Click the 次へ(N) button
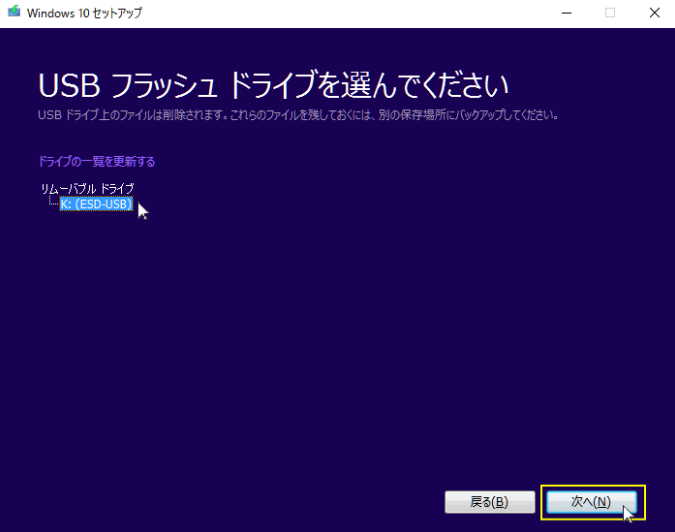Screen dimensions: 675x532 coord(591,502)
